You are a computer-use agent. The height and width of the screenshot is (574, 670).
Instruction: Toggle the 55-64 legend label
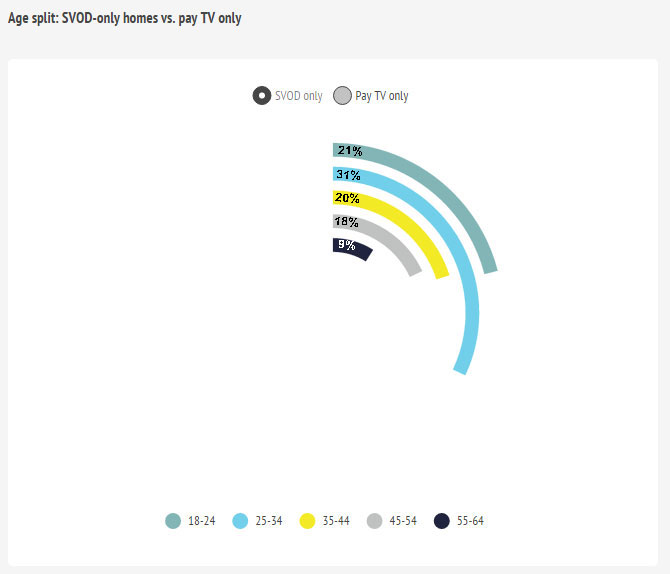(x=471, y=521)
